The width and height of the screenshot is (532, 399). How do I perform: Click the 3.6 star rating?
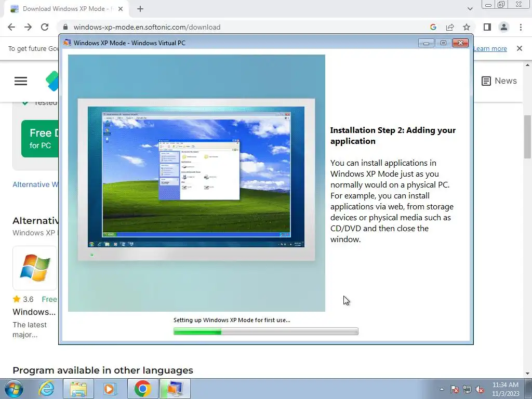(x=23, y=299)
